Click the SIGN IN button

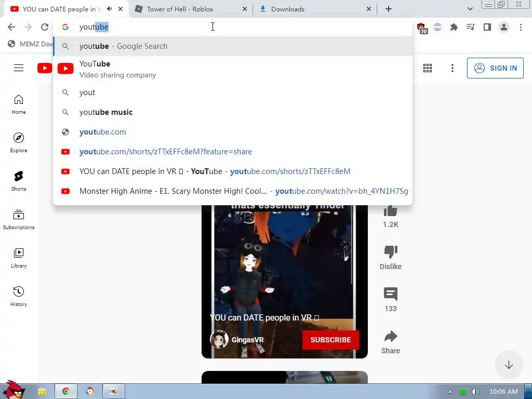pos(495,68)
